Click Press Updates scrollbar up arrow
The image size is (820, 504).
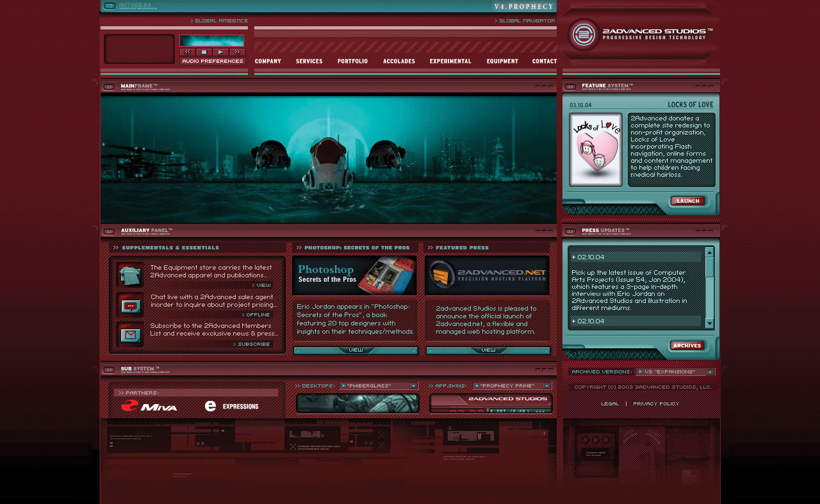coord(709,252)
